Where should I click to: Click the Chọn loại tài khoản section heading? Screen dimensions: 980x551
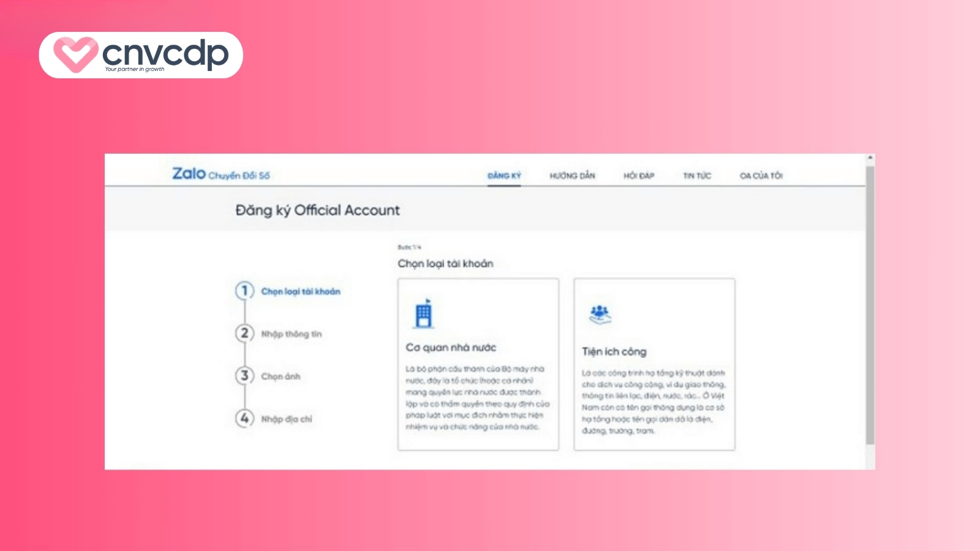click(x=445, y=263)
